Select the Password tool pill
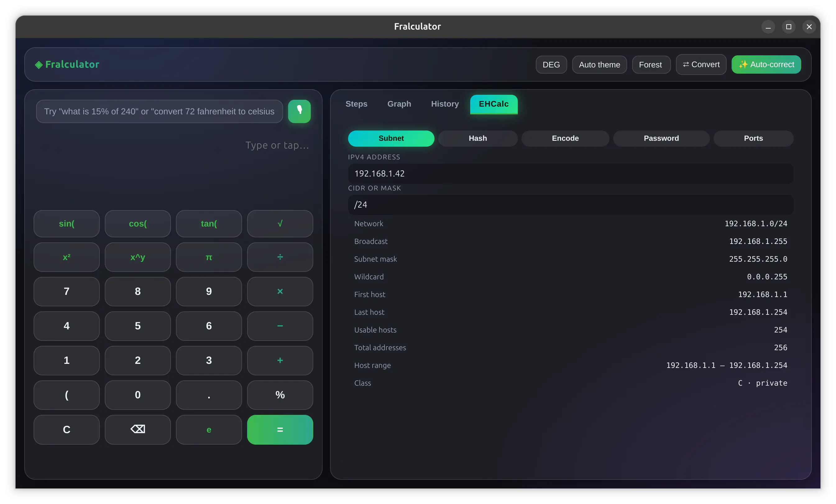836x504 pixels. pos(661,138)
